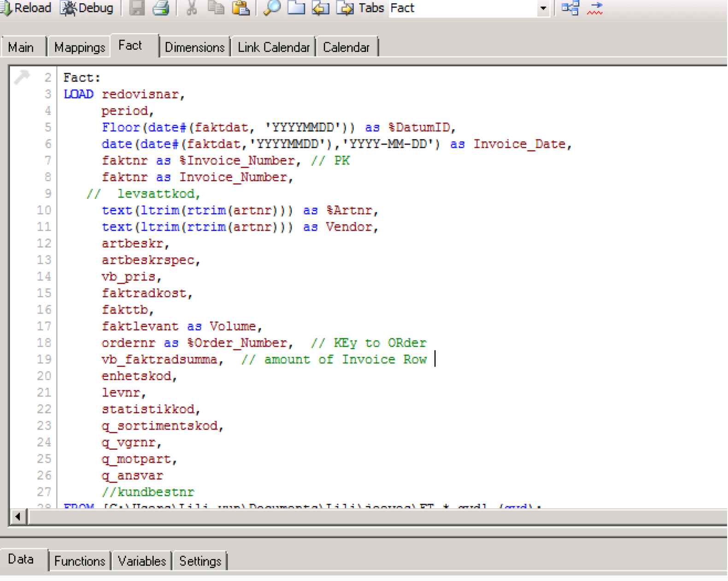728x581 pixels.
Task: Click 'q_motpart' on line 25
Action: click(x=136, y=459)
